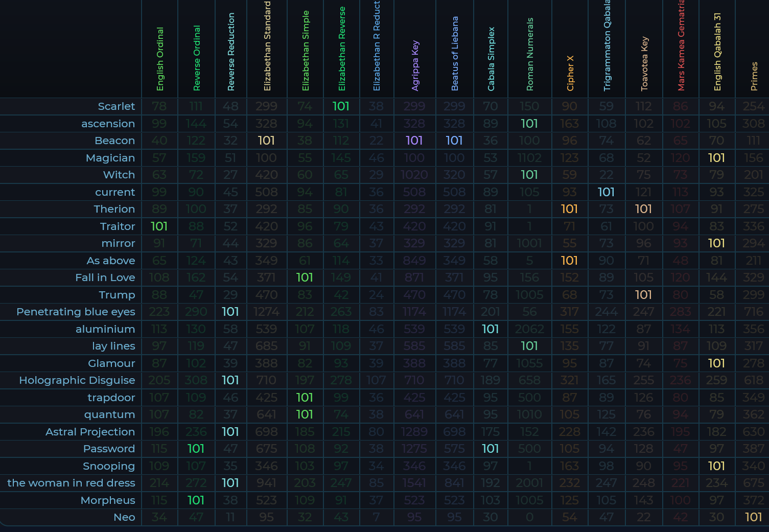
Task: Select the Roman Numerals column header
Action: pyautogui.click(x=530, y=54)
